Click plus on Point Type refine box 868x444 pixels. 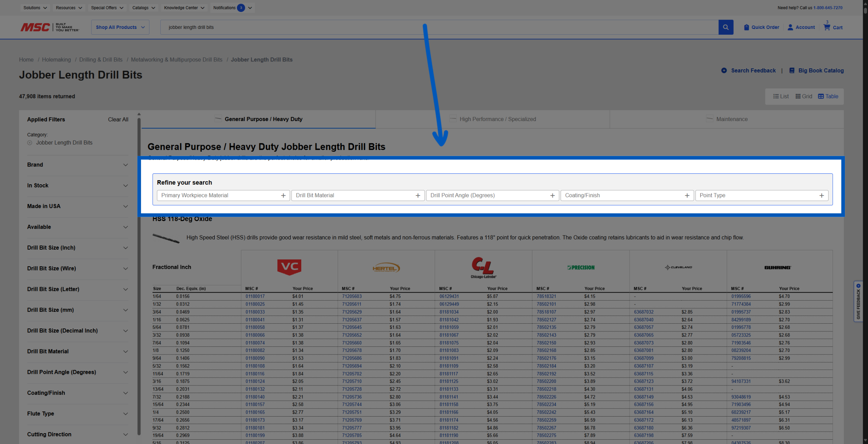[x=821, y=195]
